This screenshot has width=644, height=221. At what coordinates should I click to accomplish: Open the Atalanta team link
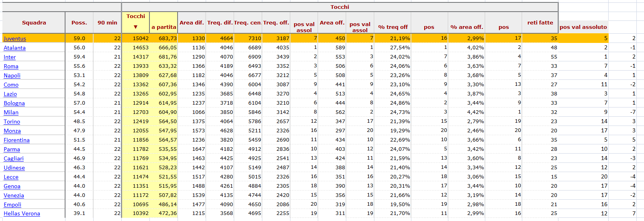point(14,48)
